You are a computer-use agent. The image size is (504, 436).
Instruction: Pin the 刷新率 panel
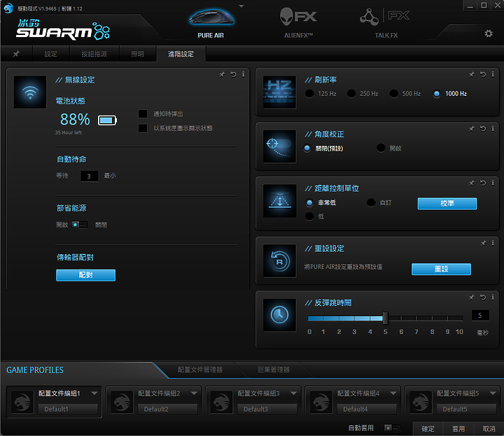[x=472, y=75]
